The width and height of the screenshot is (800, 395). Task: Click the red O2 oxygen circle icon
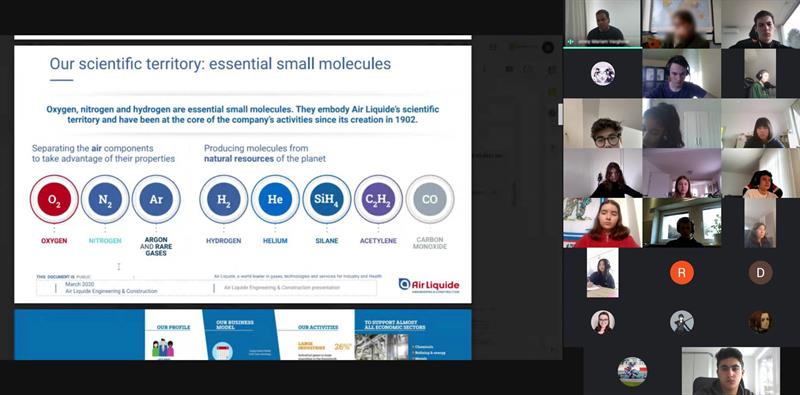(54, 199)
